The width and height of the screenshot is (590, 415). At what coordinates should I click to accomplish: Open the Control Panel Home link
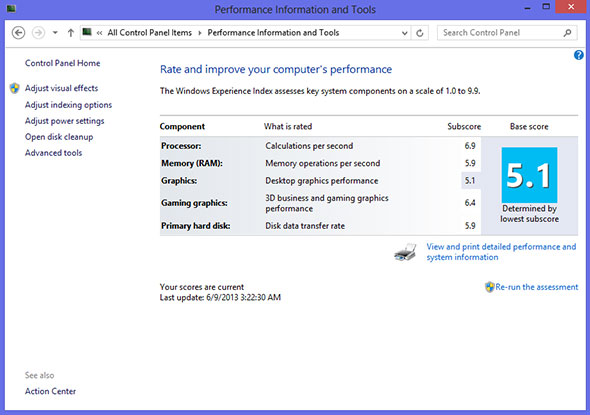[62, 63]
